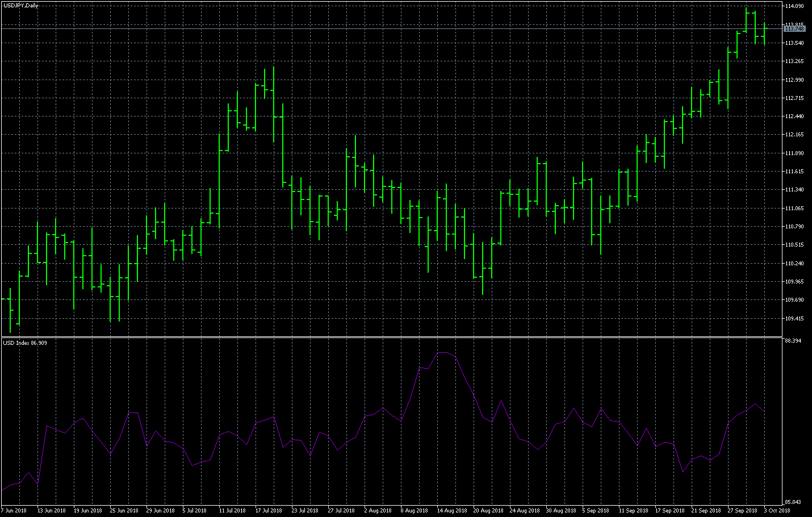The image size is (812, 517).
Task: Click the current price tag 113.748
Action: click(794, 28)
